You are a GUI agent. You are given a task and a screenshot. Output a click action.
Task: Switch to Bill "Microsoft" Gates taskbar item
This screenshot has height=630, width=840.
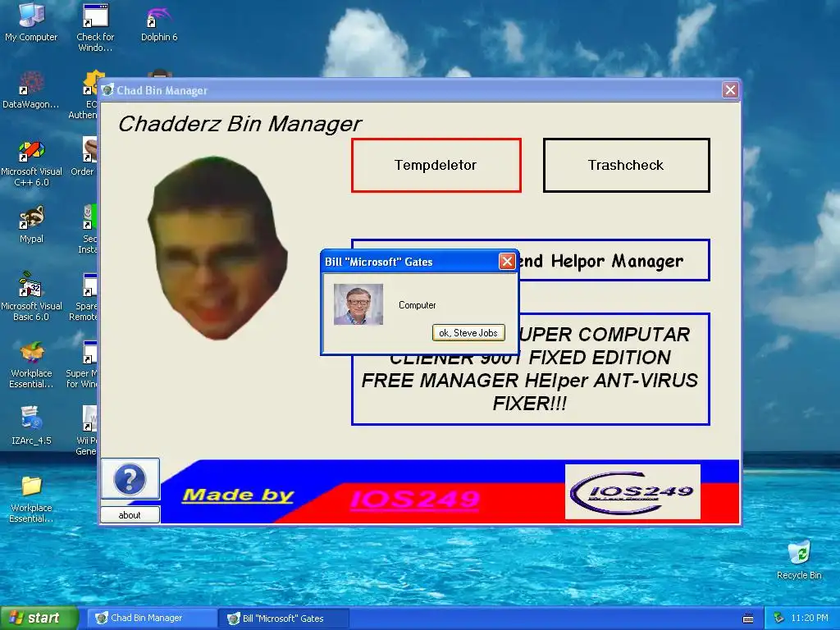[x=284, y=619]
